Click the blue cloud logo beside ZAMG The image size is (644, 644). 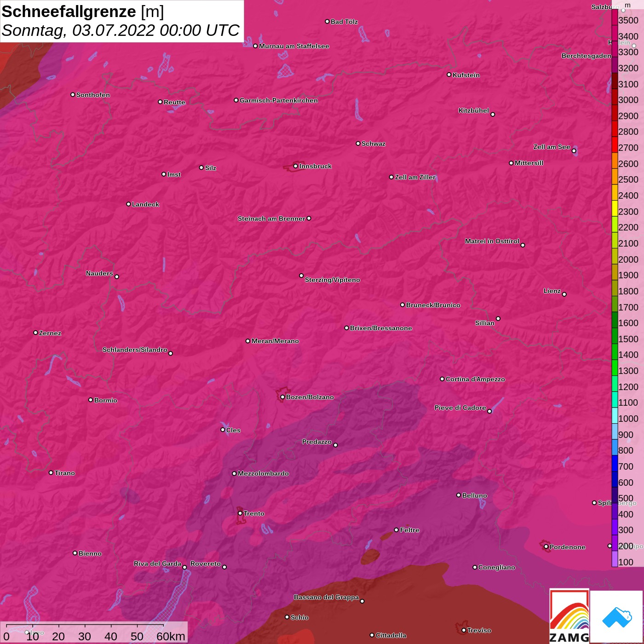[616, 617]
